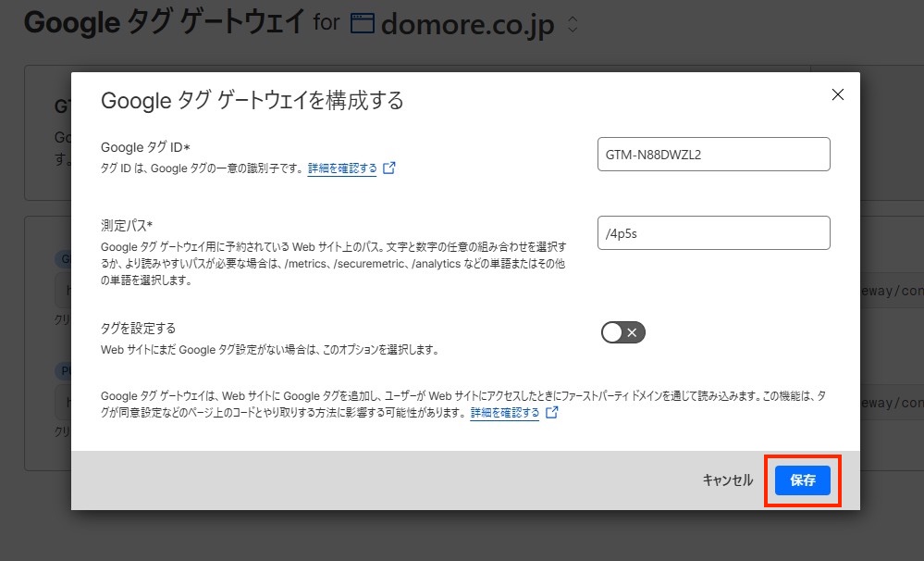Toggle the タグを設定する switch
This screenshot has width=924, height=561.
tap(622, 332)
